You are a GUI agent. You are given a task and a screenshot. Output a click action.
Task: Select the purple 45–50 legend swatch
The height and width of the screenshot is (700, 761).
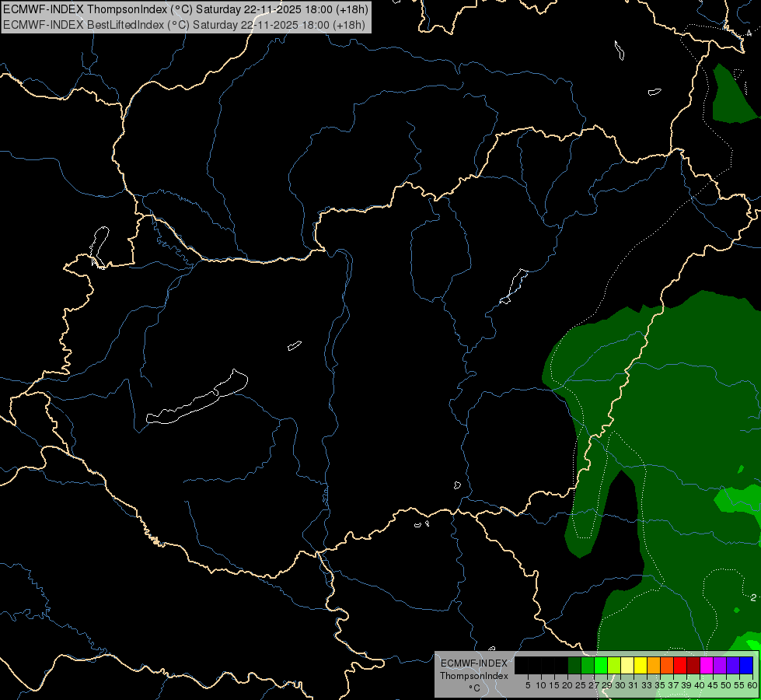point(721,665)
